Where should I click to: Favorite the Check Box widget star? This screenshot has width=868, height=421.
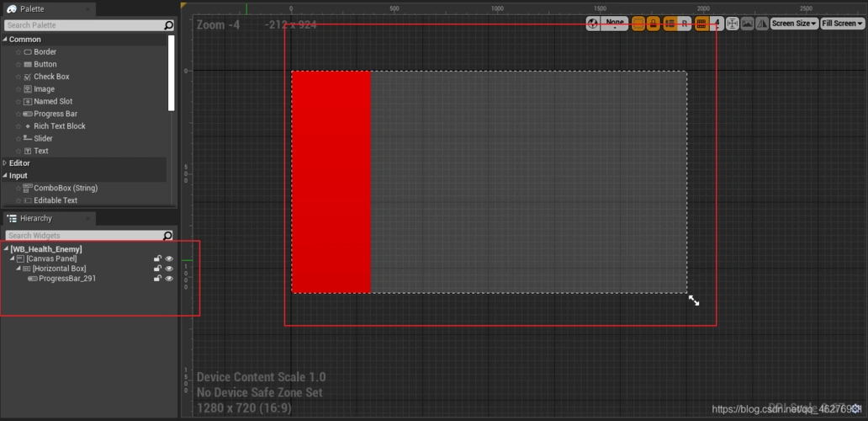(x=19, y=77)
